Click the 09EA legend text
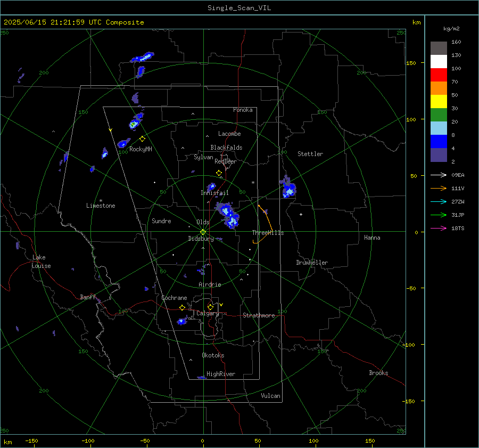Viewport: 479px width, 448px height. coord(458,175)
